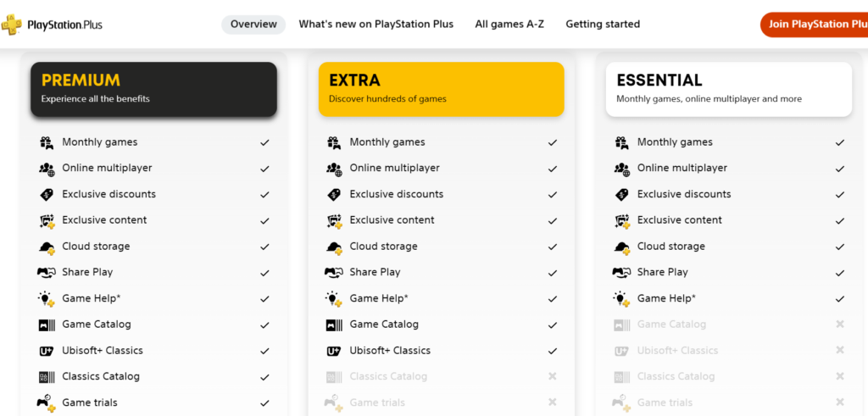Select the yellow EXTRA plan header
Viewport: 868px width, 416px height.
click(441, 89)
